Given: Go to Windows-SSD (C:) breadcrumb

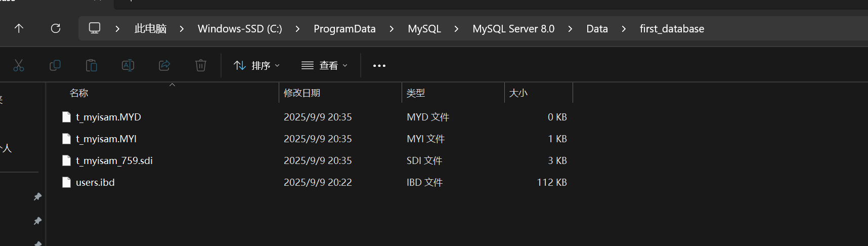Looking at the screenshot, I should tap(240, 29).
